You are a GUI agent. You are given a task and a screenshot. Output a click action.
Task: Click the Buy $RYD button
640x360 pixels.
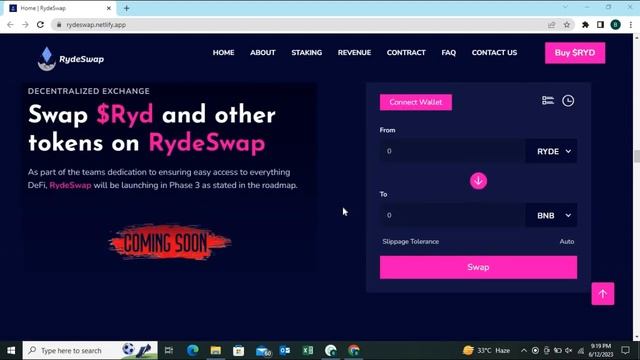click(x=575, y=53)
